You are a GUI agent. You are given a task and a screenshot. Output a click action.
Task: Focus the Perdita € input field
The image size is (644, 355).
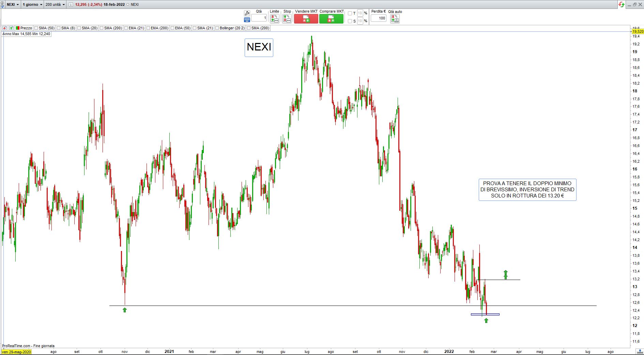[x=379, y=18]
